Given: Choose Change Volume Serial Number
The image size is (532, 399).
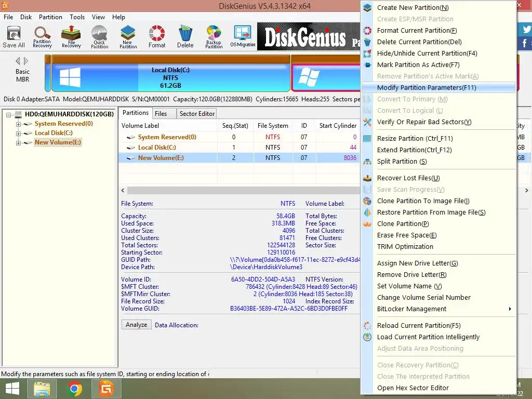Looking at the screenshot, I should [x=438, y=298].
